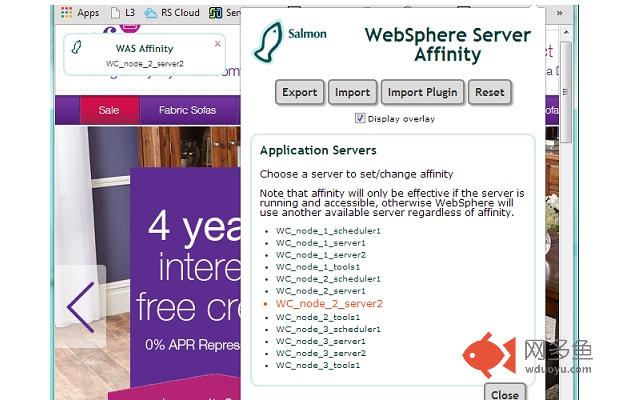Pick WC_node_2_tools1 from server list

[318, 317]
